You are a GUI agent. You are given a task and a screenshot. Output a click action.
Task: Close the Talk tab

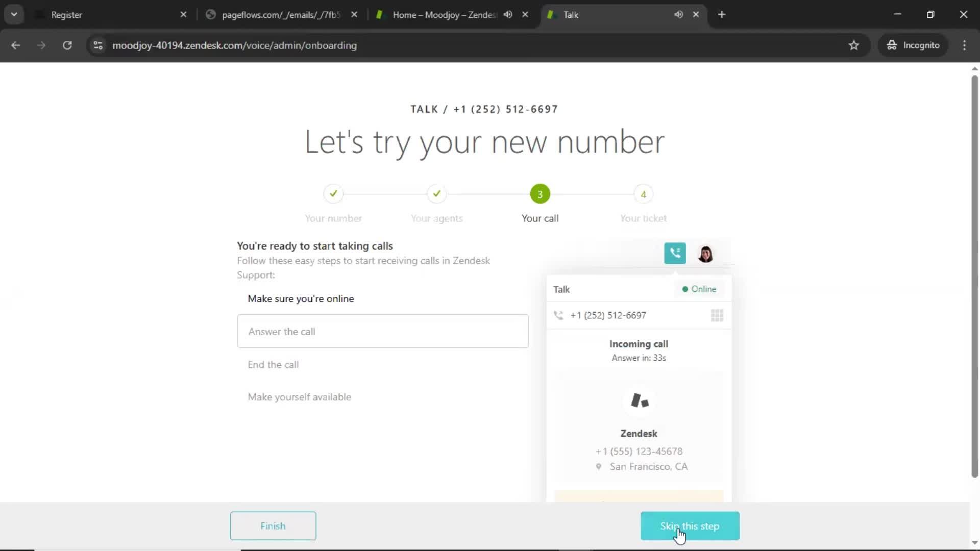point(696,15)
